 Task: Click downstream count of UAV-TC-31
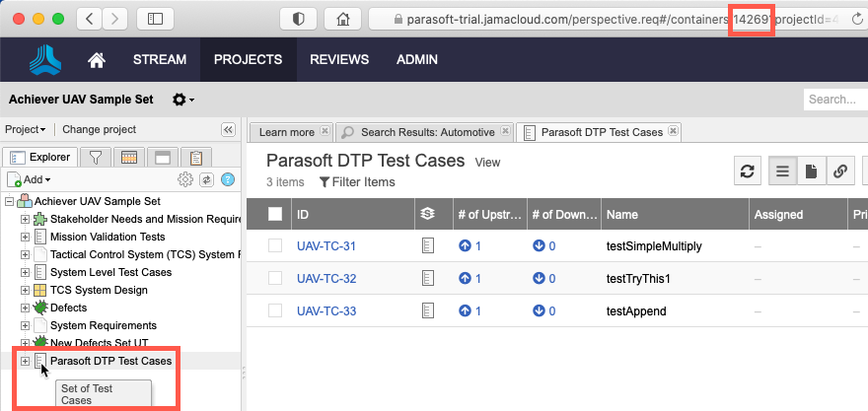(543, 245)
